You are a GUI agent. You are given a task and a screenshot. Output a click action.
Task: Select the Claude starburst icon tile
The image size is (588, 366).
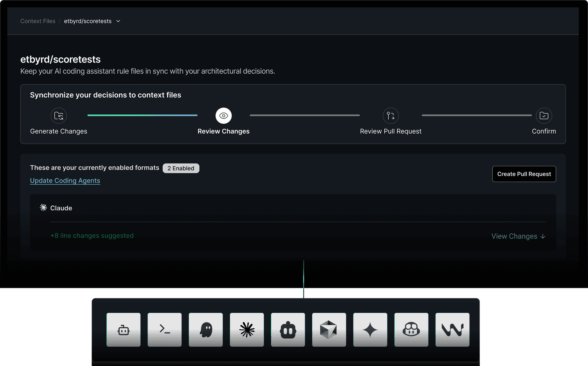(247, 330)
